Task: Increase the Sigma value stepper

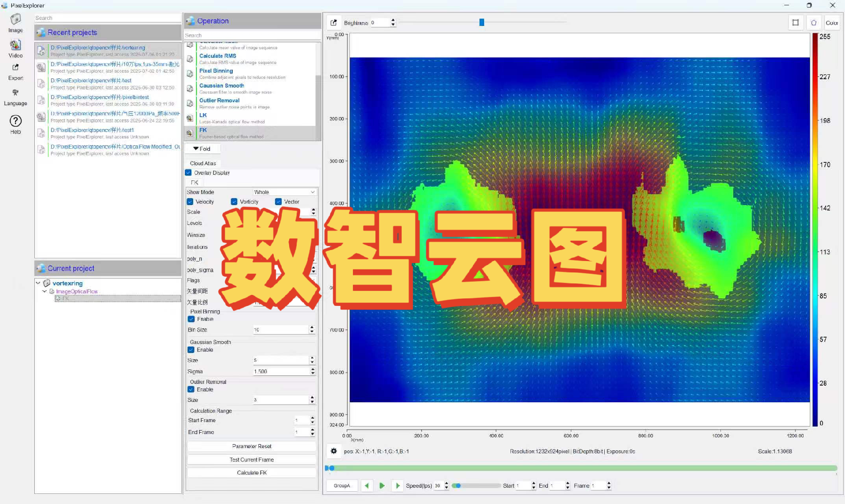Action: pyautogui.click(x=312, y=369)
